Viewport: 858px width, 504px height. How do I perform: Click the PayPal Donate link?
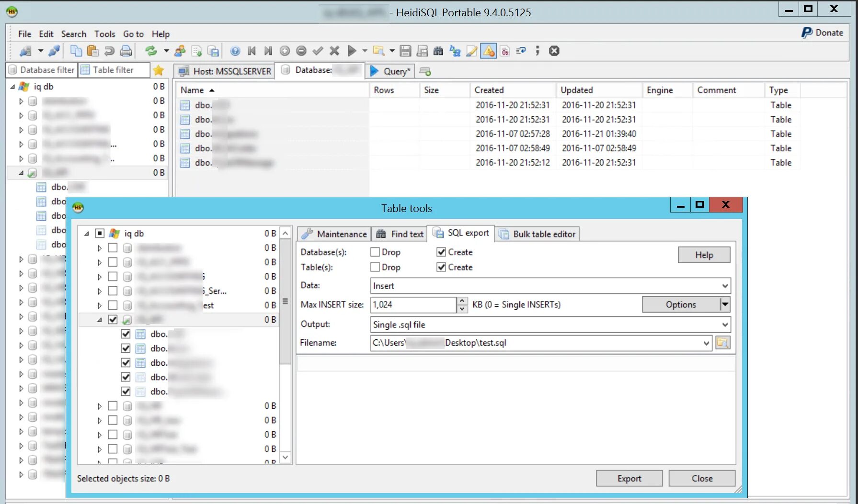[823, 33]
